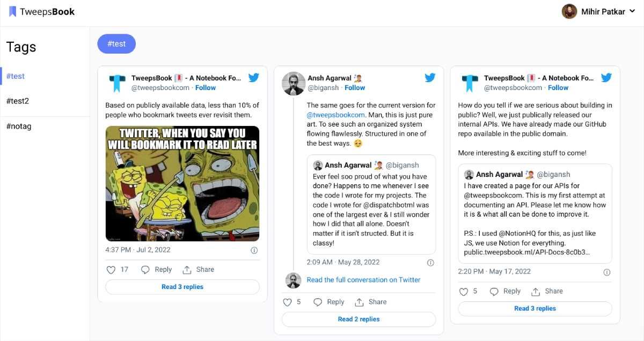Like Ansh Agarwal's tweet
This screenshot has width=644, height=341.
coord(287,302)
